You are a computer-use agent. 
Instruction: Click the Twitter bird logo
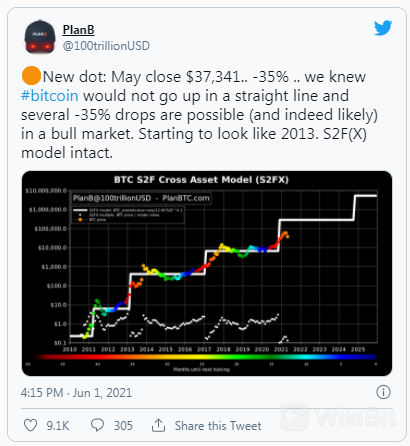point(383,28)
